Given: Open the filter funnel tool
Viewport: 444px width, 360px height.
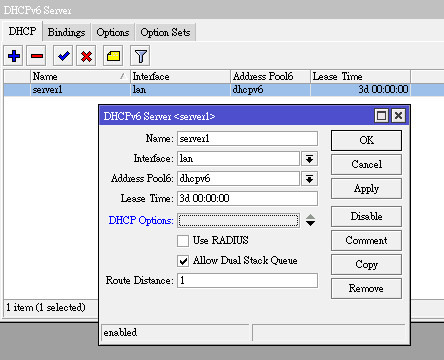Looking at the screenshot, I should tap(140, 56).
